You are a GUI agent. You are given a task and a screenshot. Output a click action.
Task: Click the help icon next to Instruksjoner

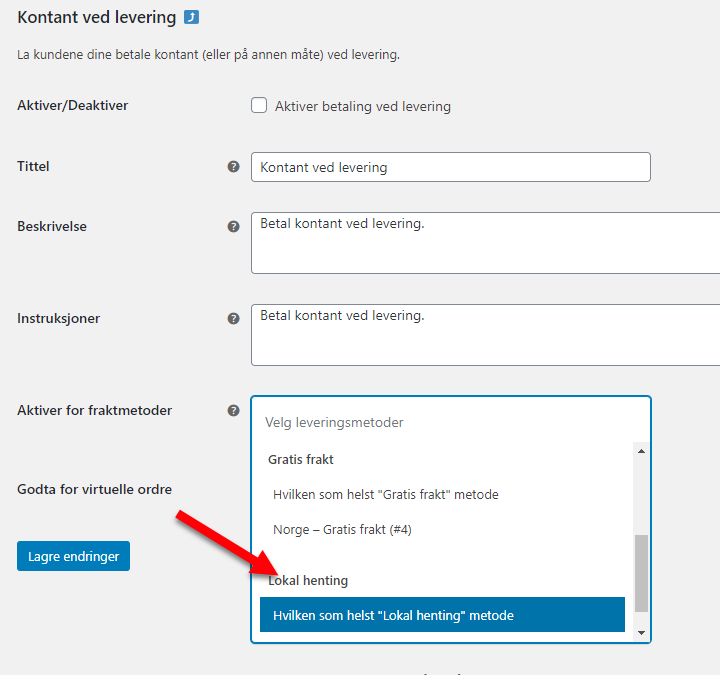tap(233, 318)
